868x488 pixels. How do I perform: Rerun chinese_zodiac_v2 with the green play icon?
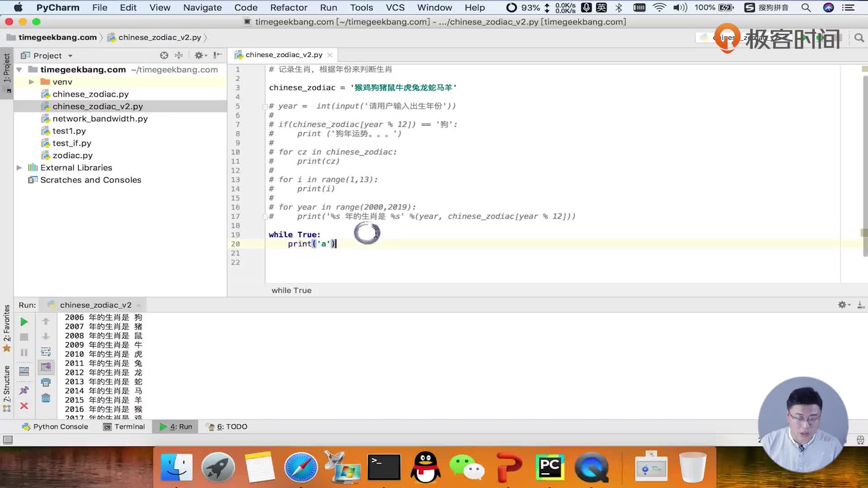tap(24, 322)
